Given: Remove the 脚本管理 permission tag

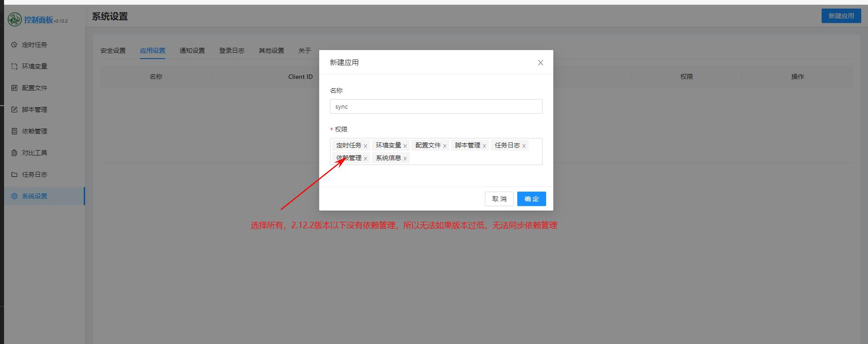Looking at the screenshot, I should tap(484, 146).
